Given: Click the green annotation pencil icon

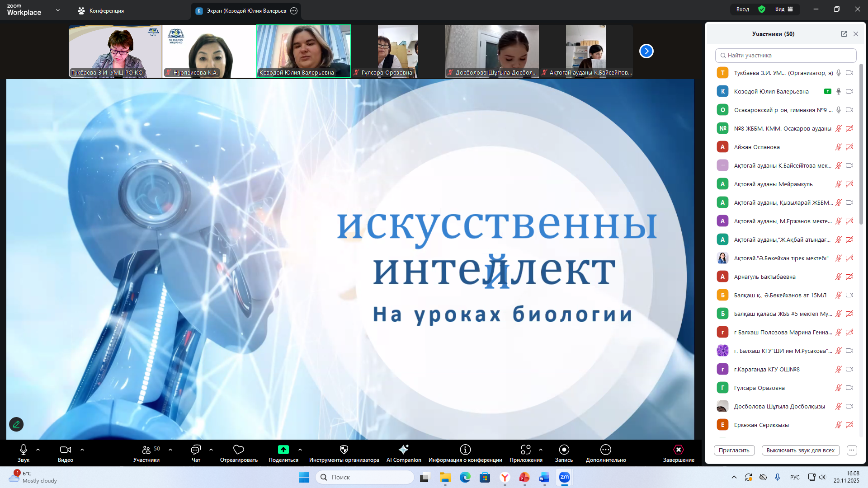Looking at the screenshot, I should [x=16, y=424].
